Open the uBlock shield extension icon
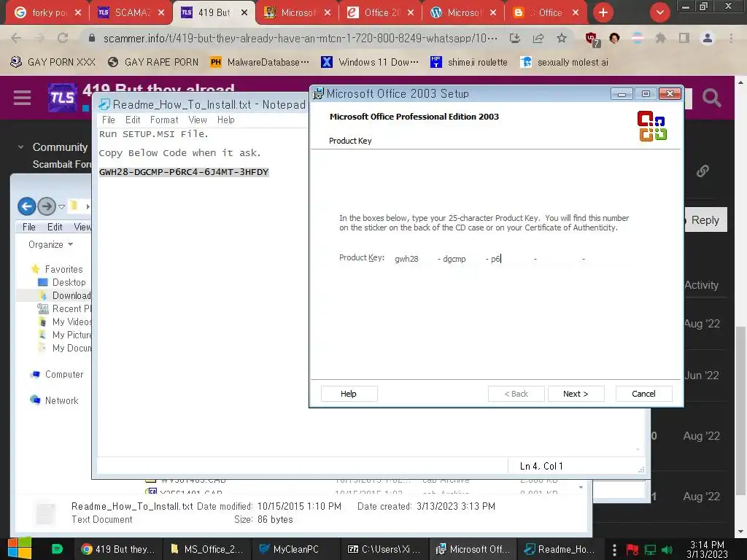Viewport: 747px width, 560px height. pos(592,39)
